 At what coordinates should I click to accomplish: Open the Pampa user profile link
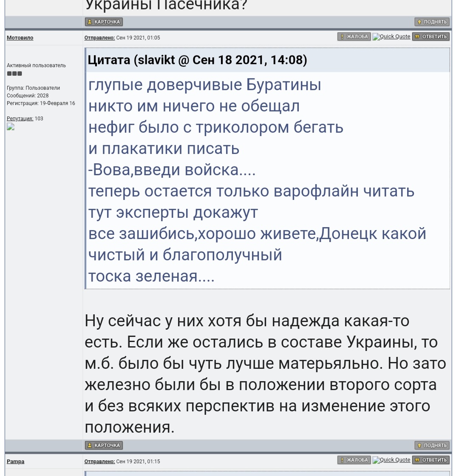click(15, 462)
